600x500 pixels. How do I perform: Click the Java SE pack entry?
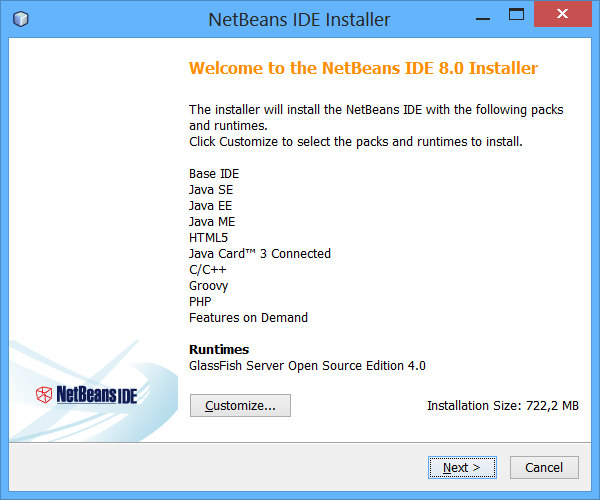211,190
